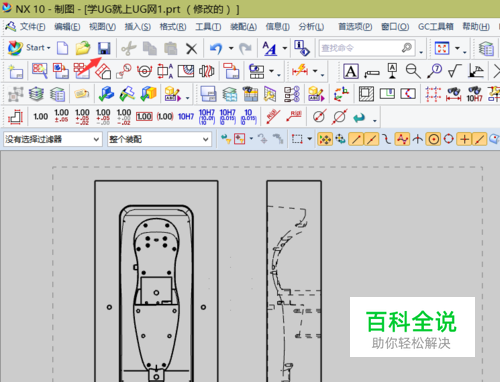The image size is (500, 382).
Task: Select the plain 10H7 fit tolerance style
Action: click(186, 117)
